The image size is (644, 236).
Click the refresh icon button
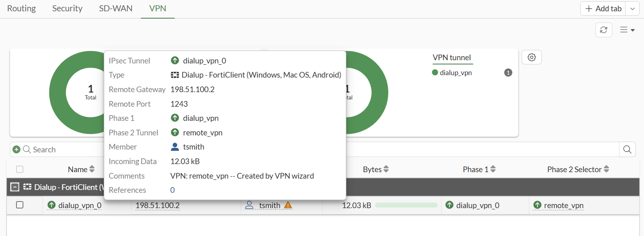(x=604, y=30)
